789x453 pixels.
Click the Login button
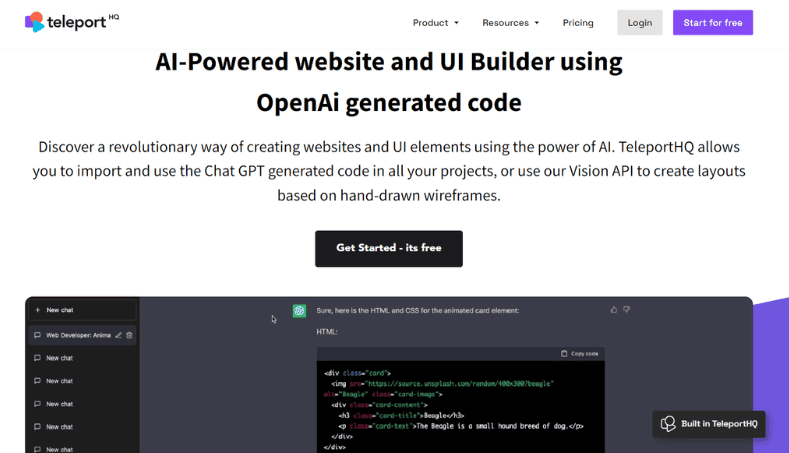(x=640, y=23)
